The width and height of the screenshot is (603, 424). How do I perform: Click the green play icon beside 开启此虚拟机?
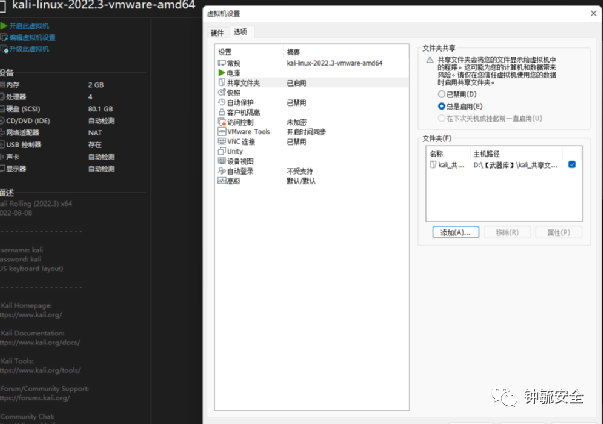coord(4,26)
